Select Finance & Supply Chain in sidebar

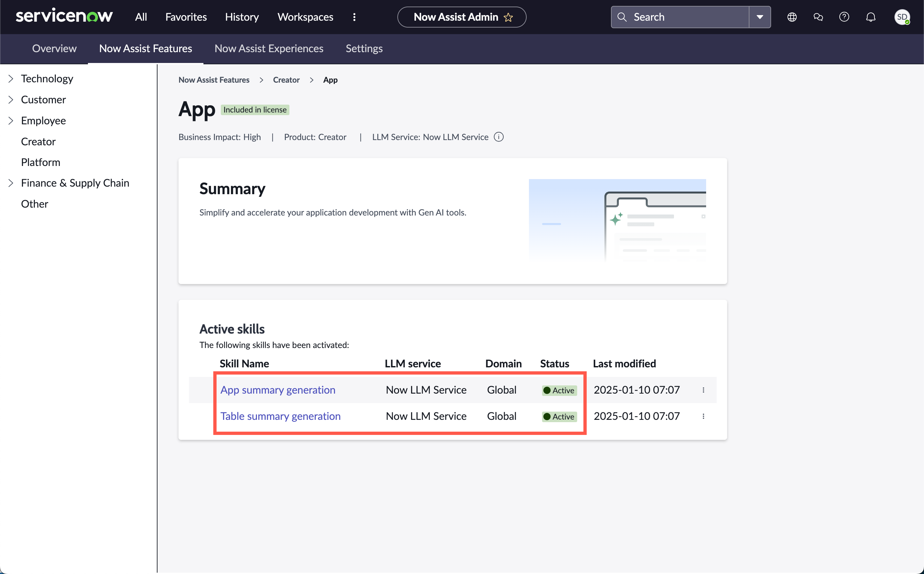click(75, 183)
